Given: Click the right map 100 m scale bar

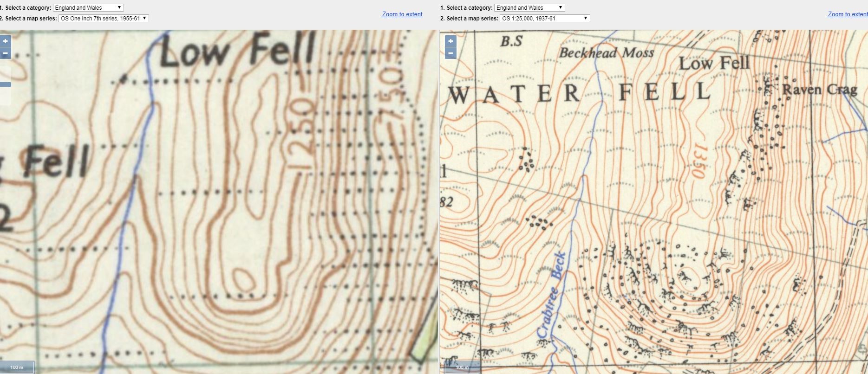Looking at the screenshot, I should pos(462,367).
